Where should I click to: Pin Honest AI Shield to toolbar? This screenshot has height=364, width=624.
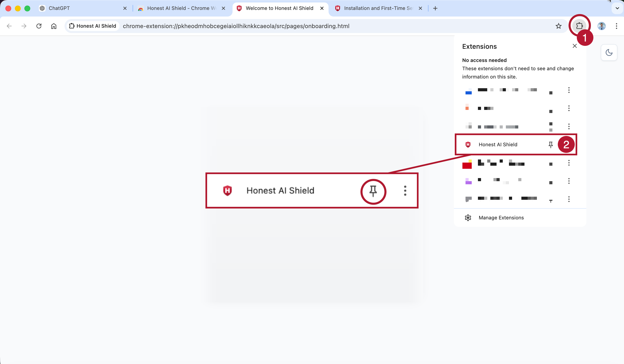tap(551, 144)
